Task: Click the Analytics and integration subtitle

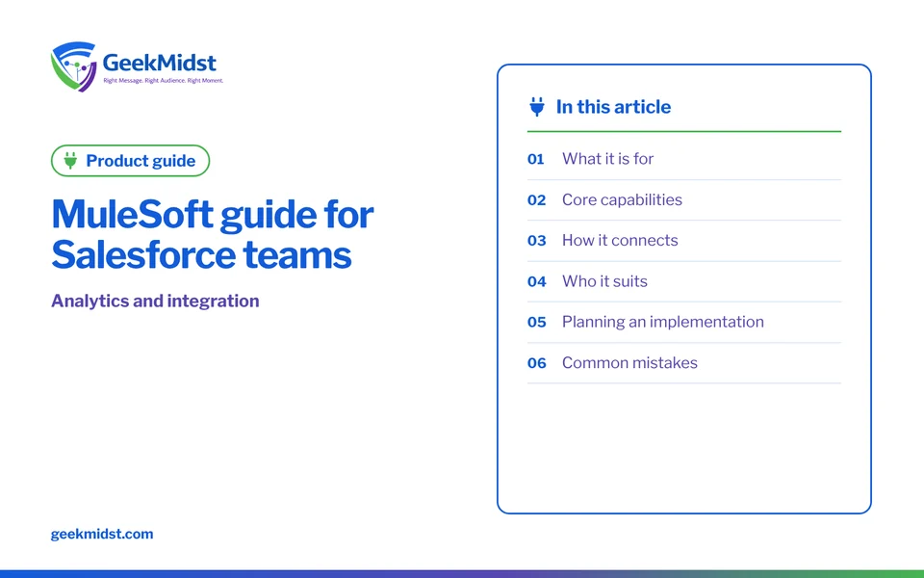Action: tap(155, 301)
